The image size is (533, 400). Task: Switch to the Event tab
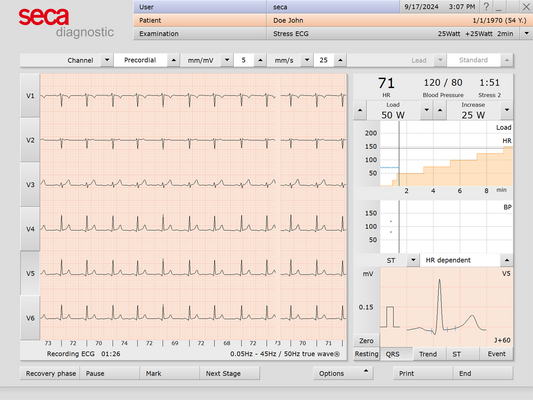tap(497, 354)
